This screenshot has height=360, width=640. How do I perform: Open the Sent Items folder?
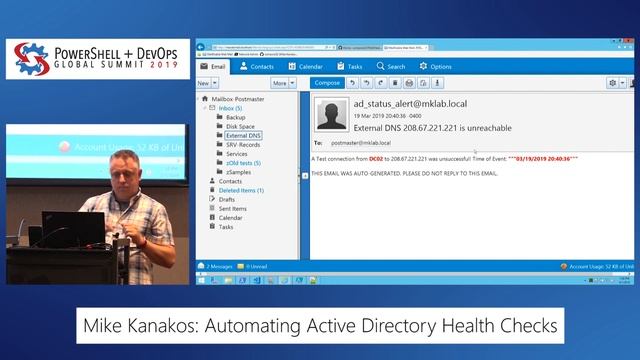pyautogui.click(x=233, y=209)
